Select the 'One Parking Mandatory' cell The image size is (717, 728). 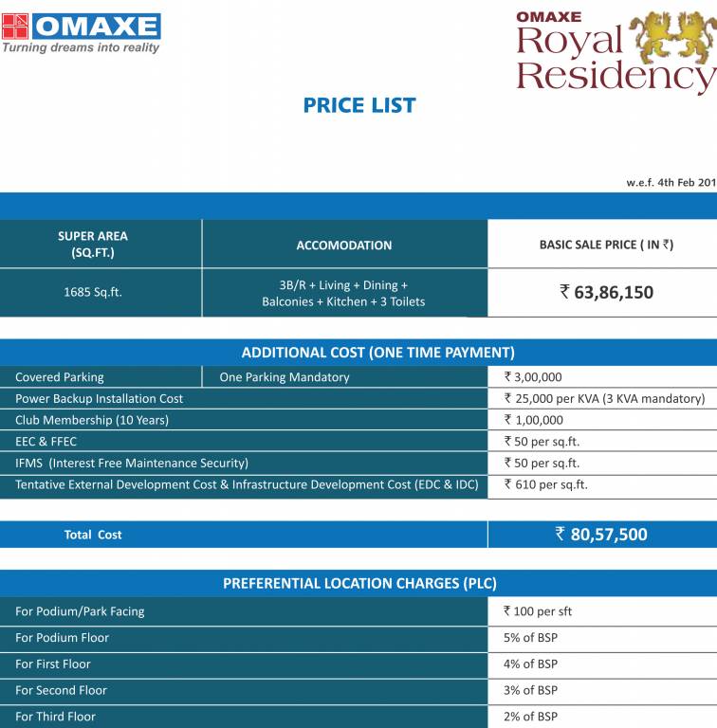285,377
